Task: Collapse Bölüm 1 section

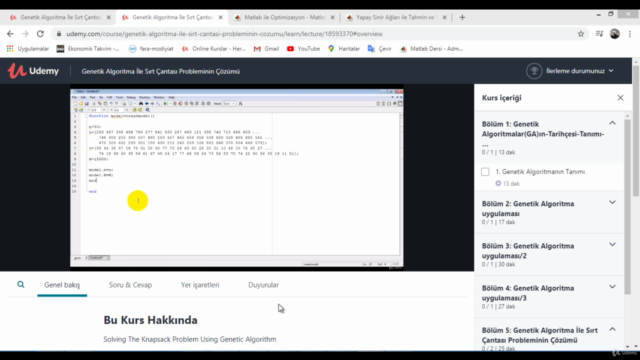Action: tap(612, 123)
